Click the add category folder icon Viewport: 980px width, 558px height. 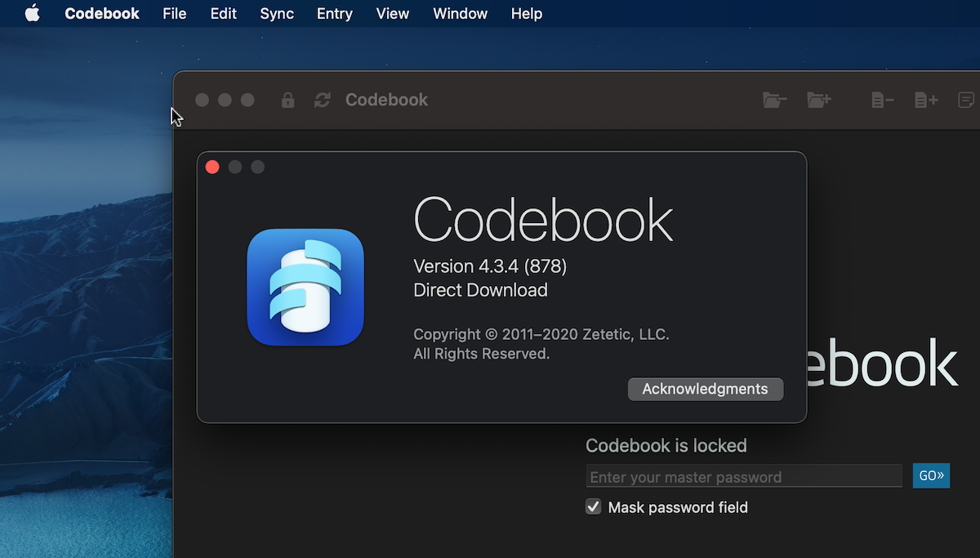click(819, 100)
